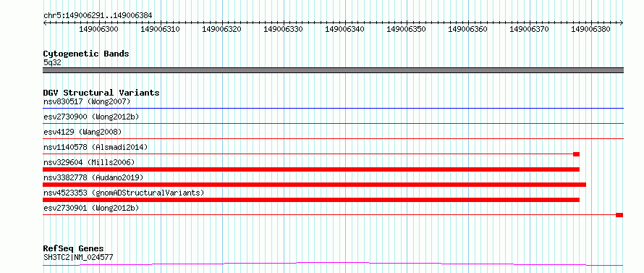The image size is (644, 273).
Task: Click the RefSeq Genes track header
Action: (74, 249)
